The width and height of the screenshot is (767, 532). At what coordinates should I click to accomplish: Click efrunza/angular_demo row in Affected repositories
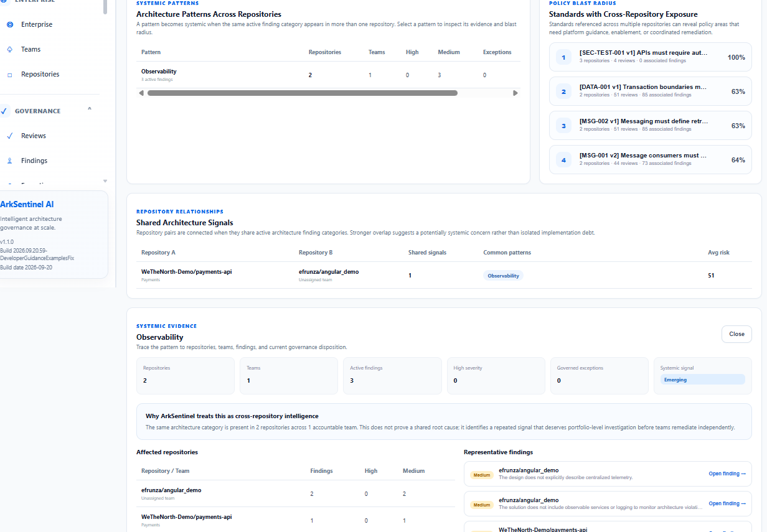[296, 493]
